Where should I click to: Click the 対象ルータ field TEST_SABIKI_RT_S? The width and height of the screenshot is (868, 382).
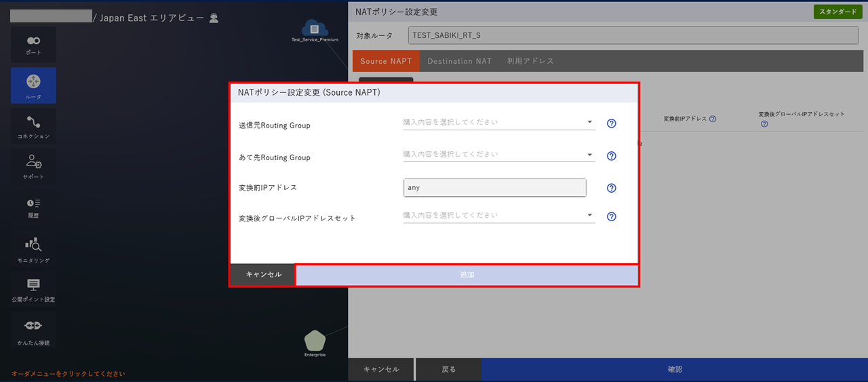pyautogui.click(x=634, y=35)
